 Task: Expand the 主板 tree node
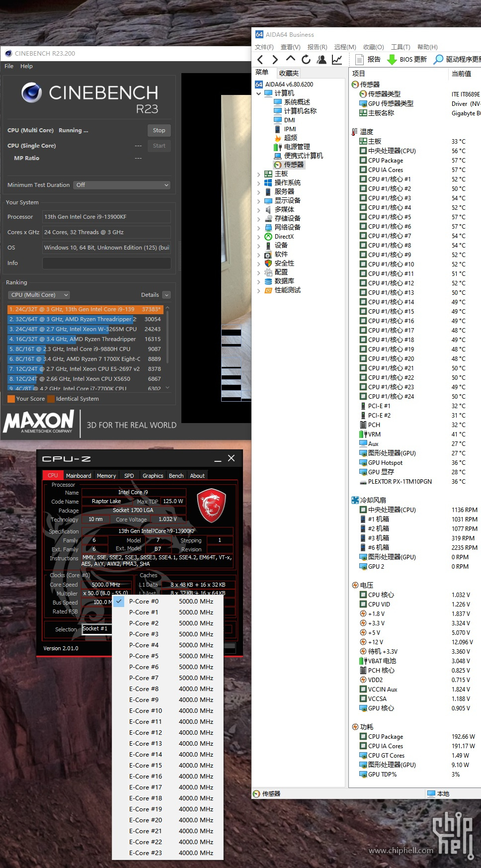[258, 174]
